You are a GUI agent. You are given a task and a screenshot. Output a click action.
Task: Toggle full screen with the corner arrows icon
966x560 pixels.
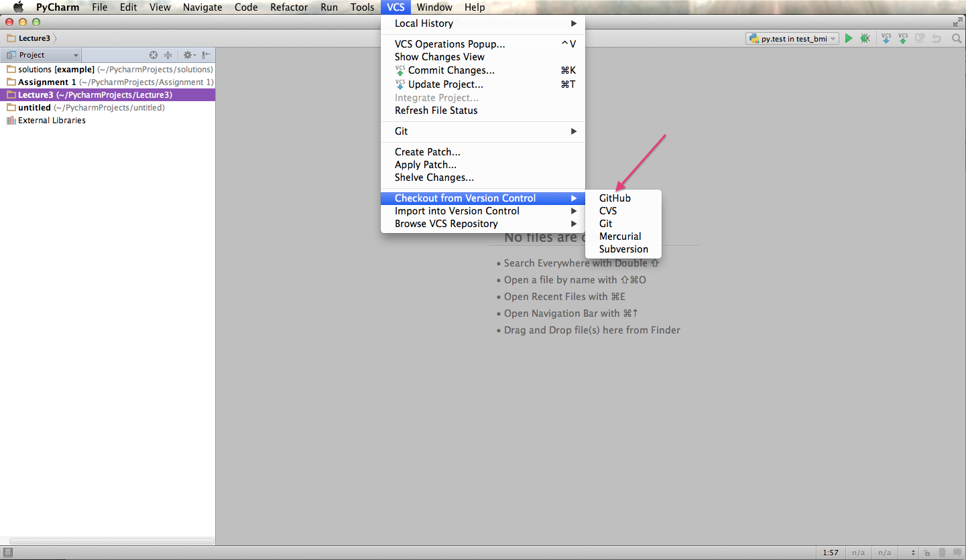[x=958, y=22]
